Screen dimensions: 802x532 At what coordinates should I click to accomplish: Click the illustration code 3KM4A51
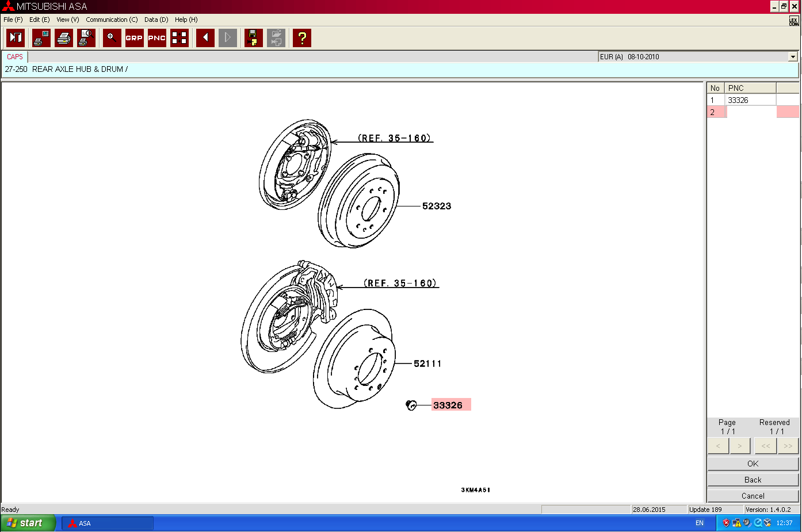476,490
